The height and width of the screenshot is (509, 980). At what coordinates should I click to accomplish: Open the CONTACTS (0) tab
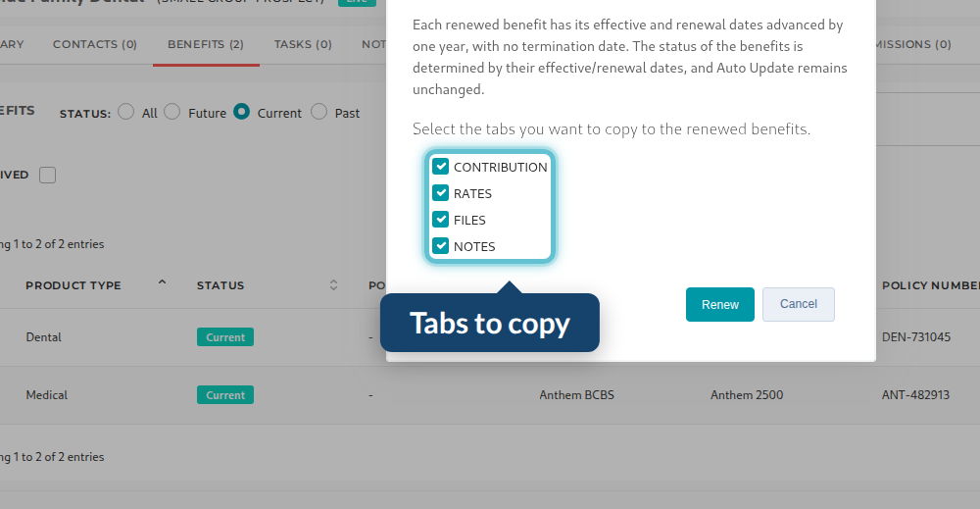95,44
